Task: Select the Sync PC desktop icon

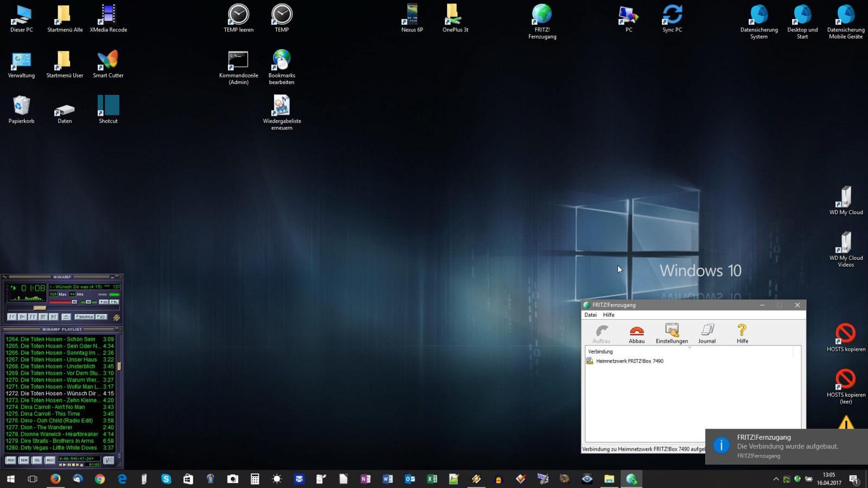Action: pyautogui.click(x=672, y=19)
